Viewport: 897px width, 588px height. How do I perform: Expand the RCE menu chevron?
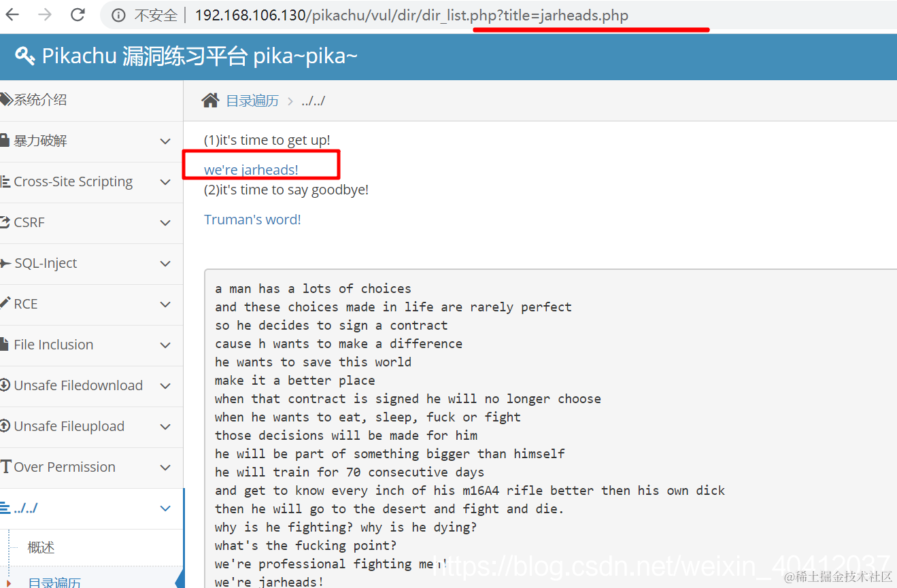point(165,305)
